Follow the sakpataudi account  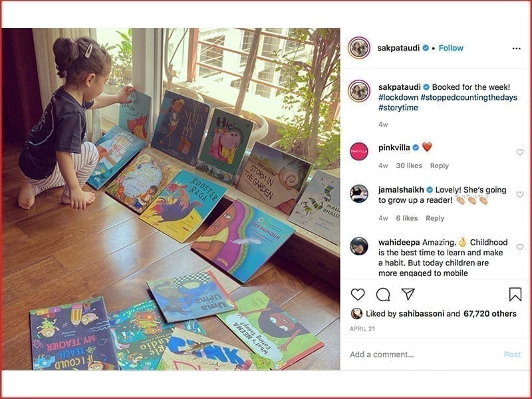[451, 48]
